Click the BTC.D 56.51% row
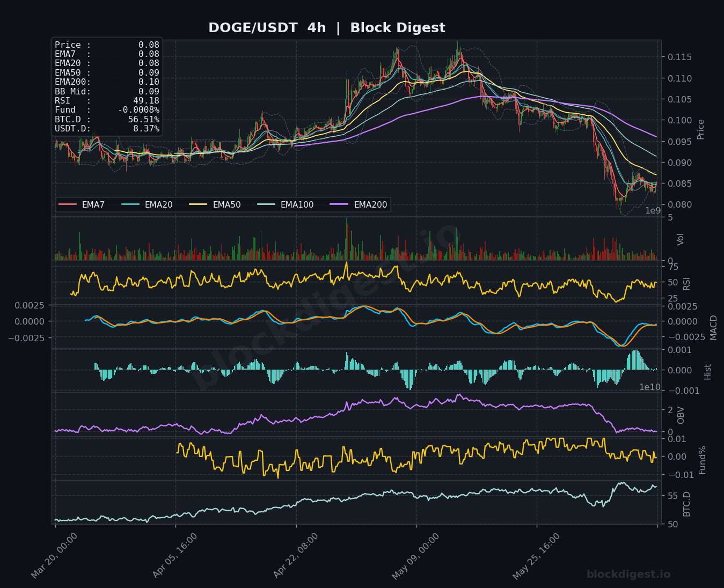 pyautogui.click(x=107, y=120)
